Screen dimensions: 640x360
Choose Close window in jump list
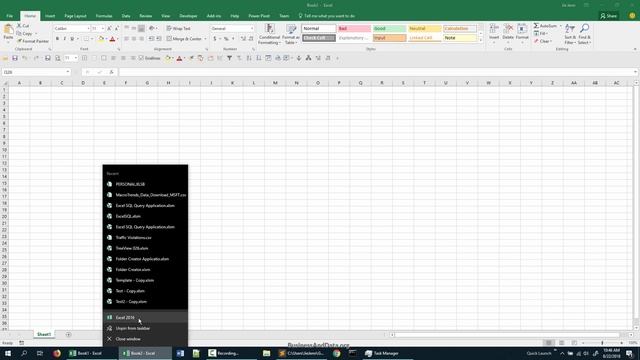145,339
